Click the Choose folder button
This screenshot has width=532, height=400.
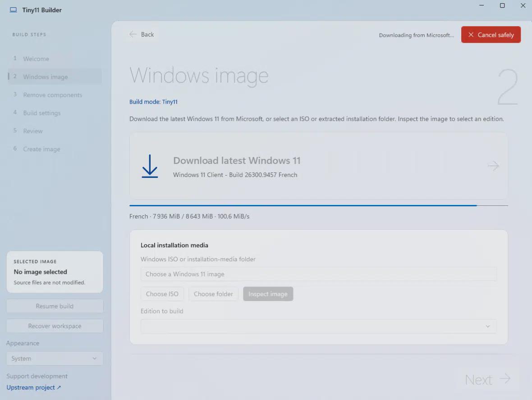coord(213,294)
